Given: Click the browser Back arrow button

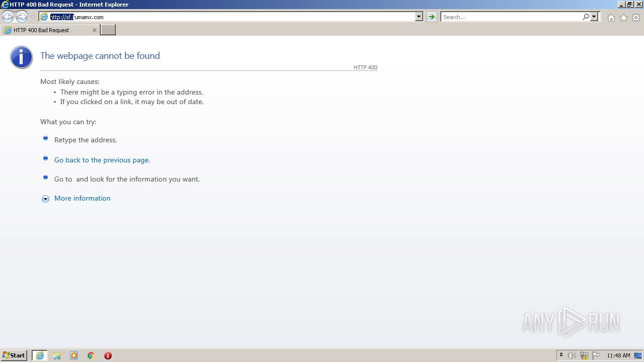Looking at the screenshot, I should [8, 17].
